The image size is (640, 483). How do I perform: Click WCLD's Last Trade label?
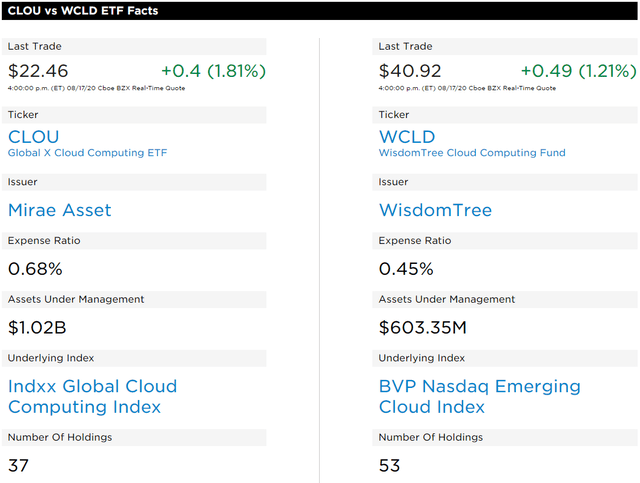tap(405, 46)
